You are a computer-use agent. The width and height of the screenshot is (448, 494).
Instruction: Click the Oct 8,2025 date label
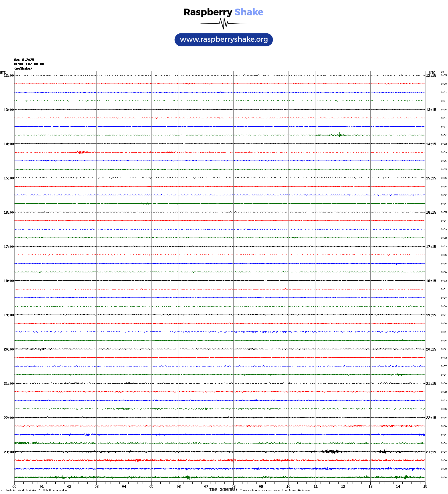point(24,60)
